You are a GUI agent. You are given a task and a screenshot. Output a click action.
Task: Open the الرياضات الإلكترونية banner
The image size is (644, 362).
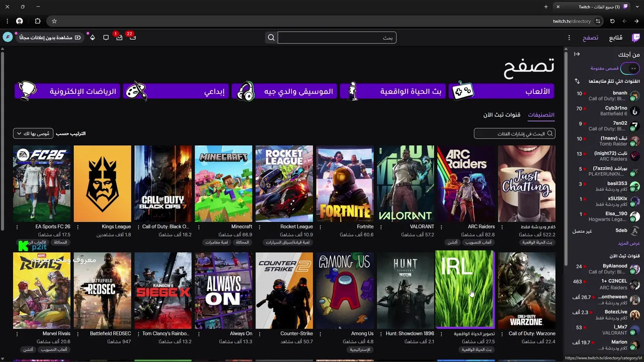[67, 92]
